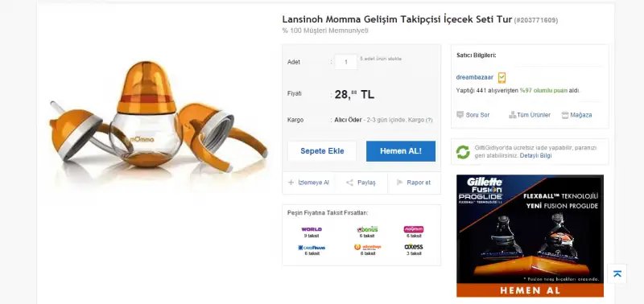Open dreambazaar seller profile link

coord(474,77)
